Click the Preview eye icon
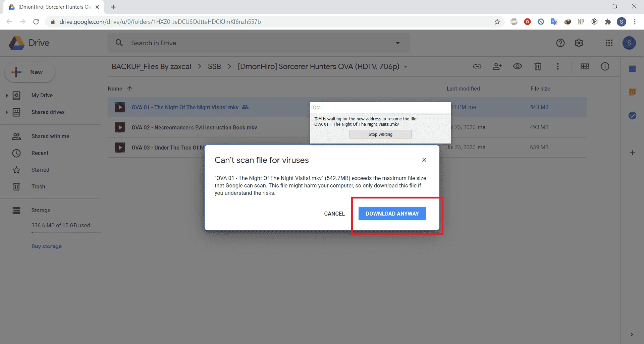 click(518, 66)
